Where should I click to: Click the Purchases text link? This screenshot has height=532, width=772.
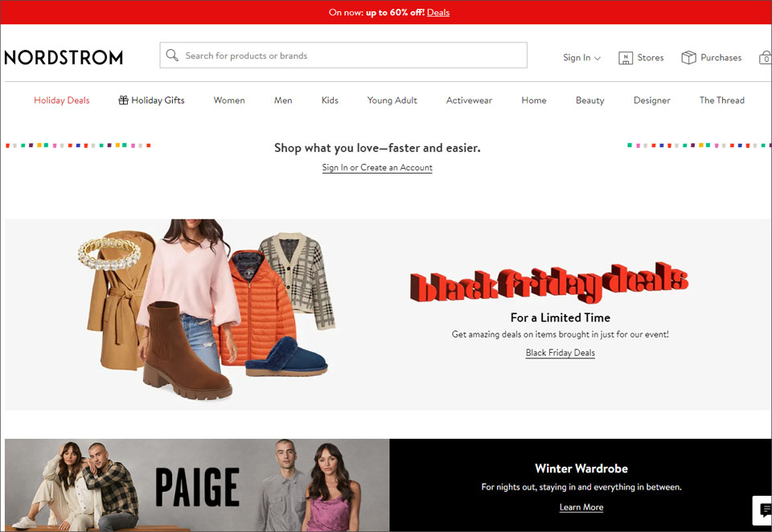coord(721,58)
